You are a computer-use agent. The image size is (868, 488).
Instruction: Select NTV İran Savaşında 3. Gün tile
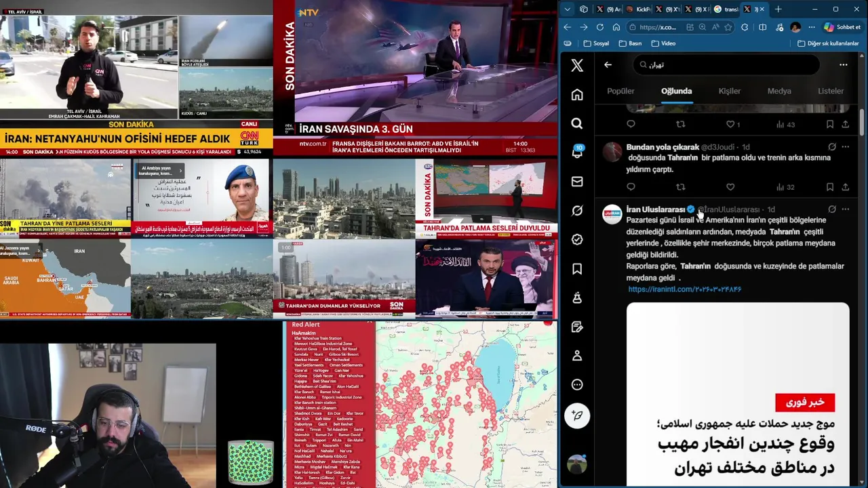click(415, 78)
